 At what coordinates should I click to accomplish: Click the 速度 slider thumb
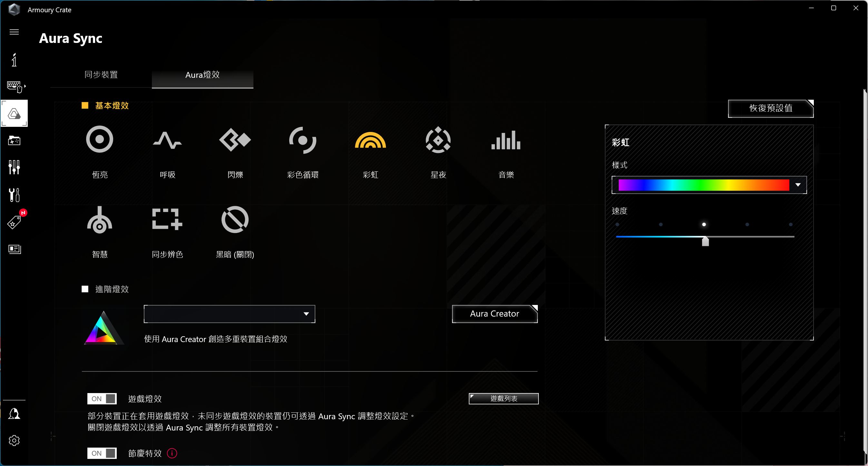click(705, 241)
